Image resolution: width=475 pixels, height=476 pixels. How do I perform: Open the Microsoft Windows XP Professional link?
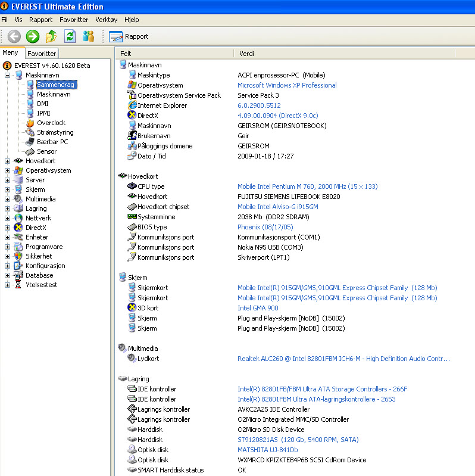tap(287, 85)
